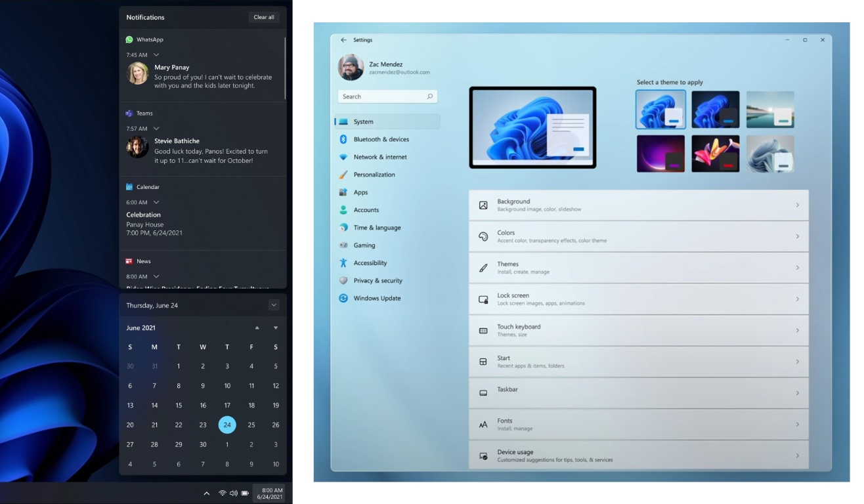864x504 pixels.
Task: Click the Fonts AA icon
Action: point(483,425)
